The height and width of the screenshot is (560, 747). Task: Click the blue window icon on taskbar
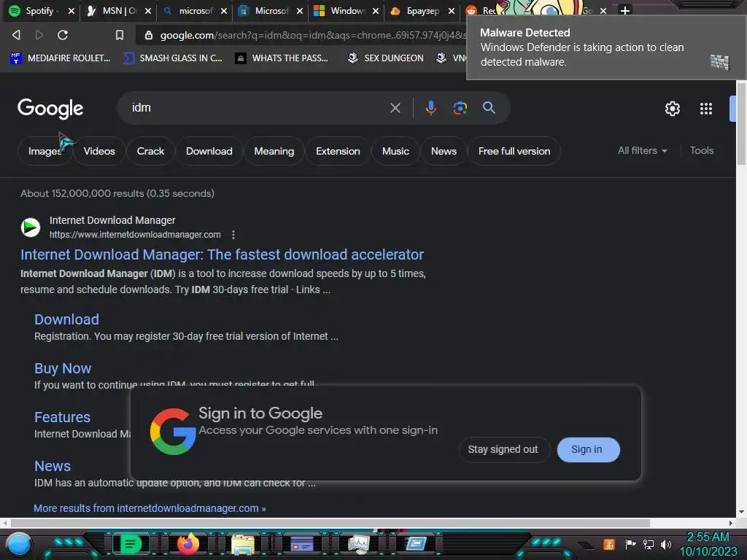point(416,544)
